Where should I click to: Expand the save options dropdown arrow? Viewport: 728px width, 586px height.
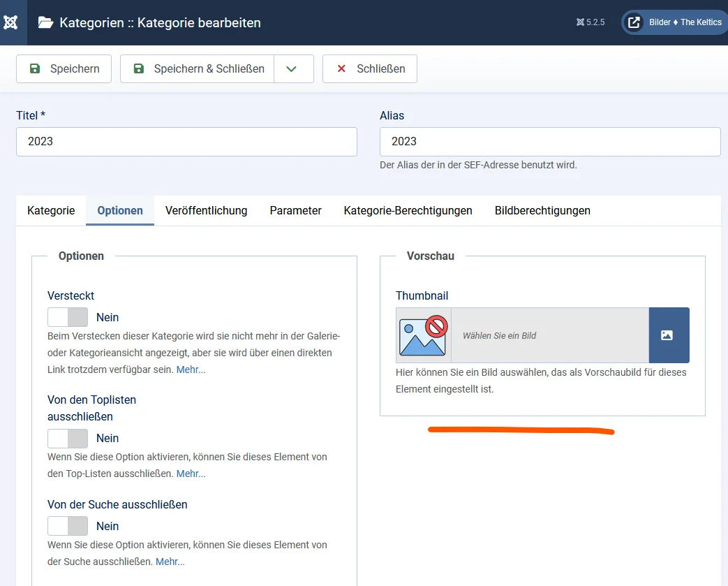pos(292,69)
